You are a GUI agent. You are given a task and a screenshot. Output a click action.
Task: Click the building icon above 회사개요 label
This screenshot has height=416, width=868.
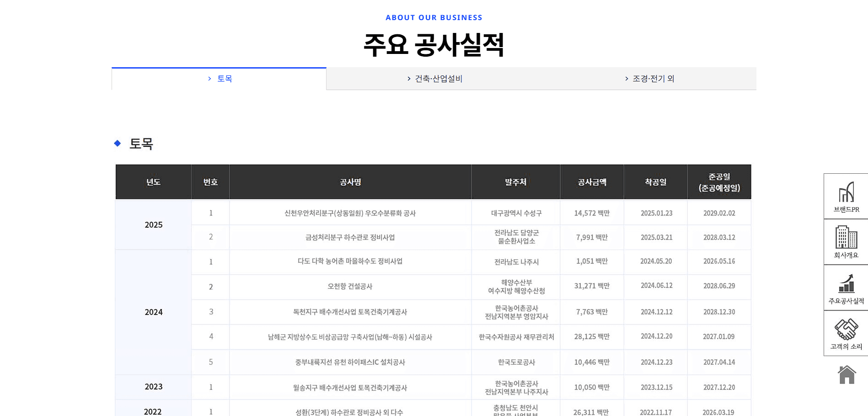(846, 236)
